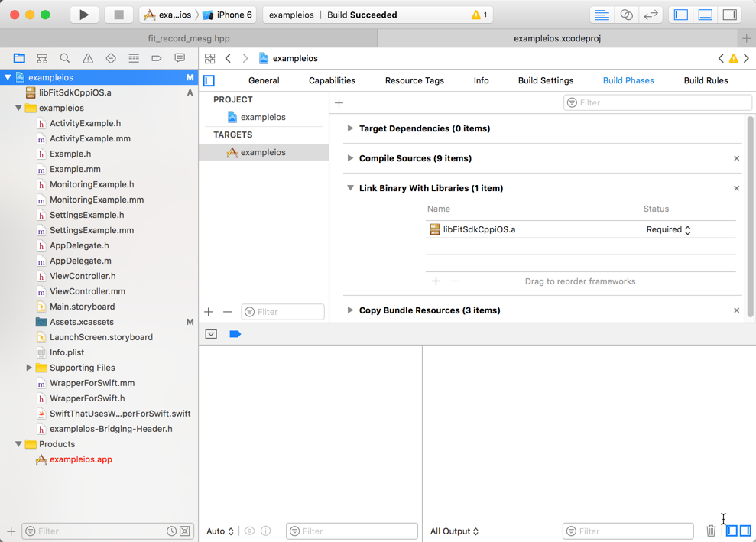
Task: Open the Issue navigator triangle icon
Action: pyautogui.click(x=88, y=58)
